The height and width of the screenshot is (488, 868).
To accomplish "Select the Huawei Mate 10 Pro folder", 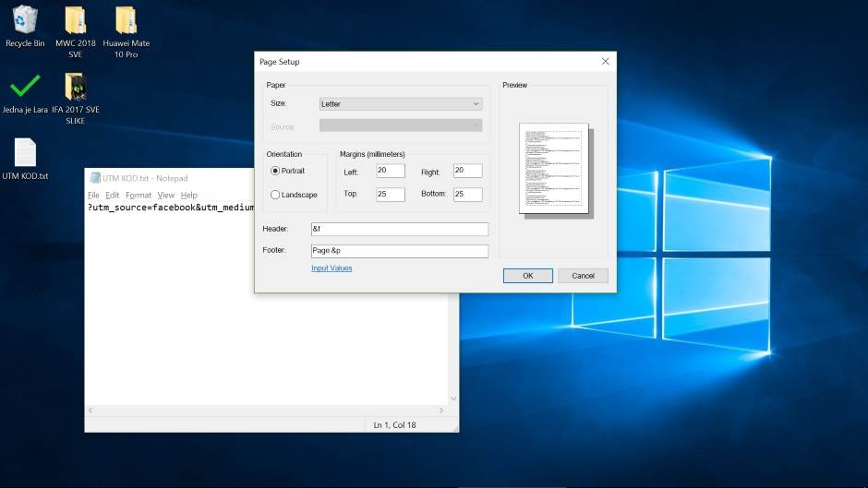I will click(126, 20).
